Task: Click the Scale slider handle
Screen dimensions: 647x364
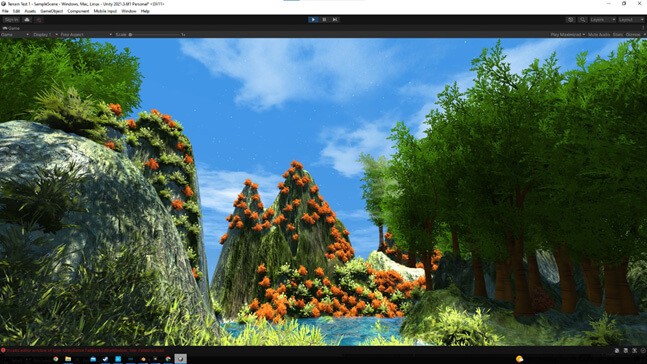Action: point(130,35)
